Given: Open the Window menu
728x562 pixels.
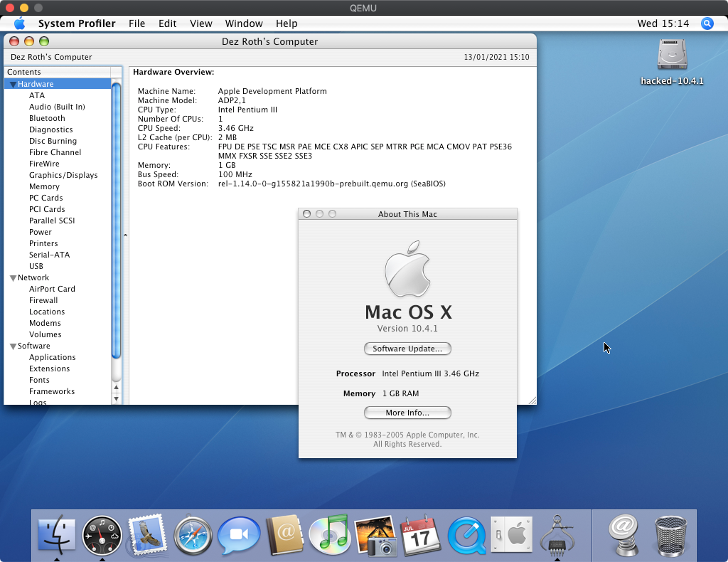Looking at the screenshot, I should 244,23.
